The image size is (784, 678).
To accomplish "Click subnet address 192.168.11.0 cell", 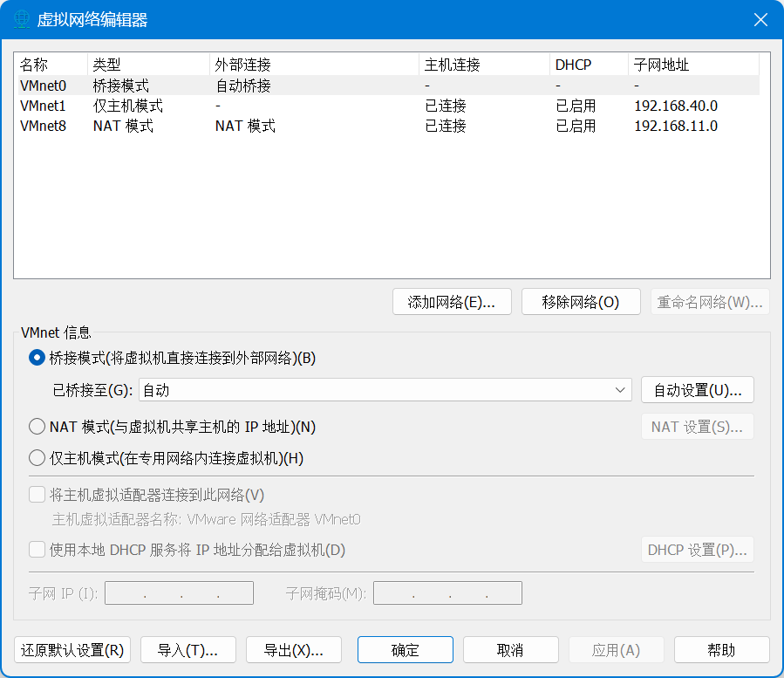I will click(x=676, y=126).
